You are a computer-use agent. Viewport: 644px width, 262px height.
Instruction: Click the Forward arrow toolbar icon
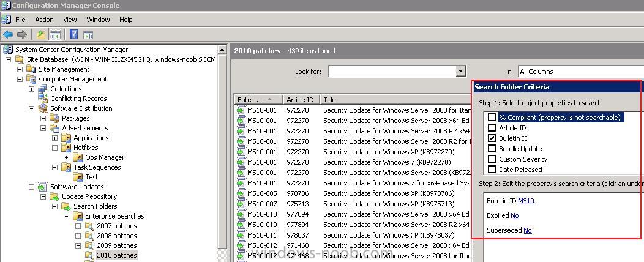click(x=22, y=34)
